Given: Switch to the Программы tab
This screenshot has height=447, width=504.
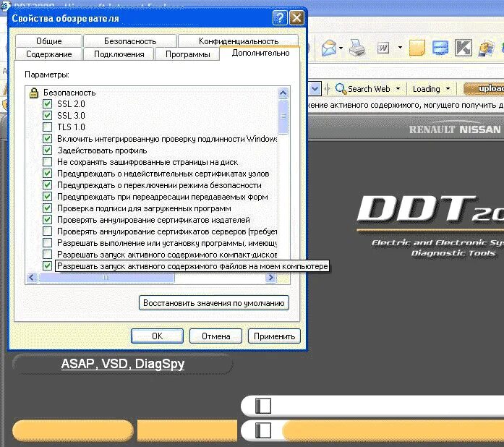Looking at the screenshot, I should coord(188,54).
